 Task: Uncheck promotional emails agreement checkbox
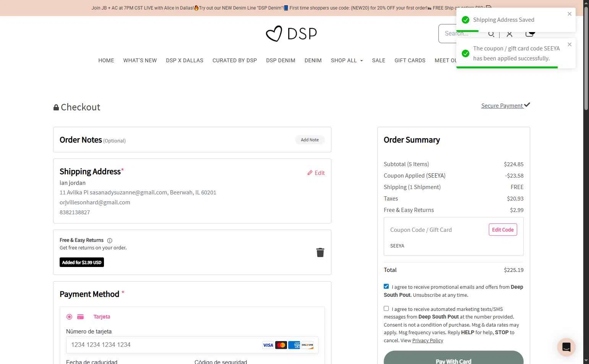click(386, 286)
